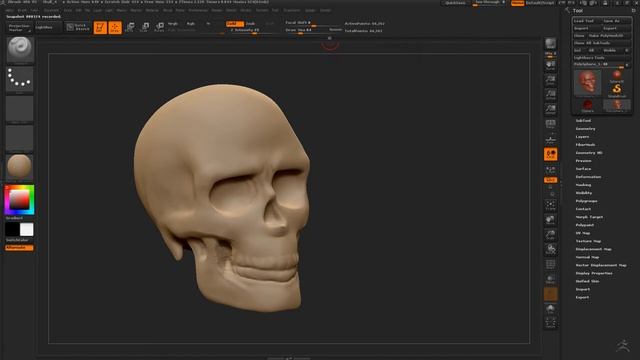Click Make PolyMesh3D button

click(x=609, y=36)
